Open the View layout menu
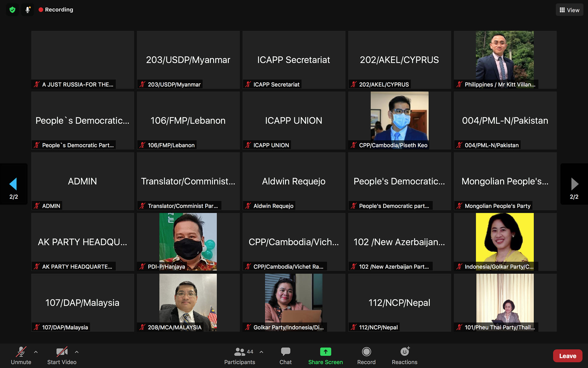The height and width of the screenshot is (368, 588). click(x=569, y=10)
